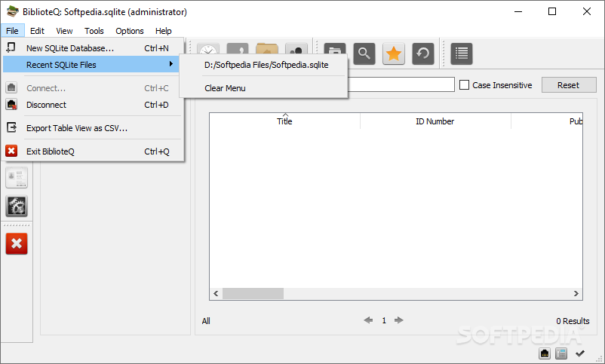Click the folder-window toolbar icon before the magnifier

pyautogui.click(x=335, y=49)
